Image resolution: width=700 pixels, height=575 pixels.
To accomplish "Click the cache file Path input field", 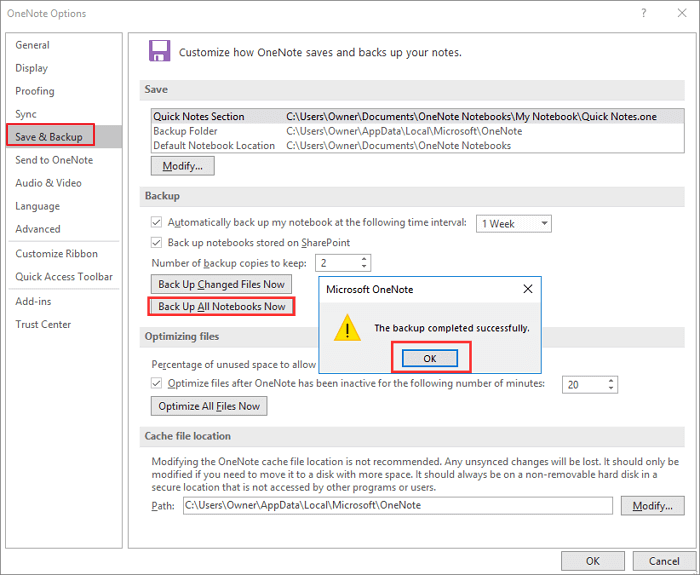I will (x=398, y=505).
